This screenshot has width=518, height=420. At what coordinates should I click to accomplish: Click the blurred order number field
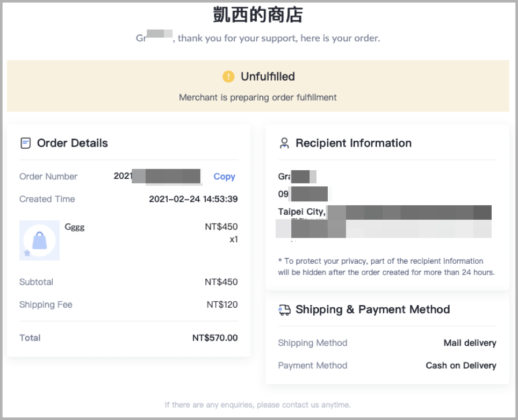[157, 176]
